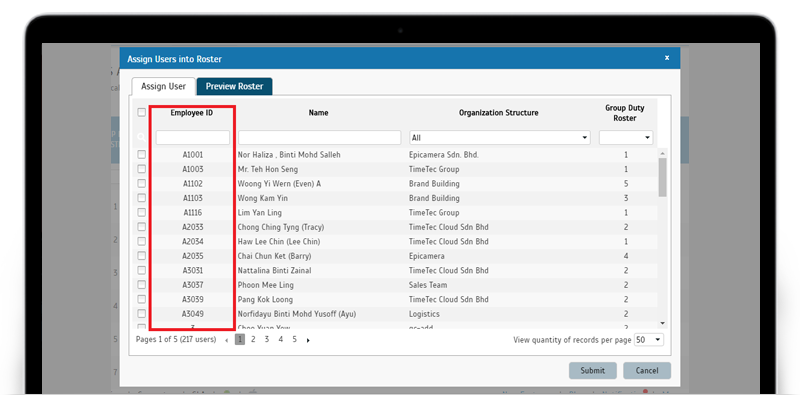Viewport: 800px width, 395px height.
Task: Select checkbox for Phoon Mee Ling
Action: point(141,284)
